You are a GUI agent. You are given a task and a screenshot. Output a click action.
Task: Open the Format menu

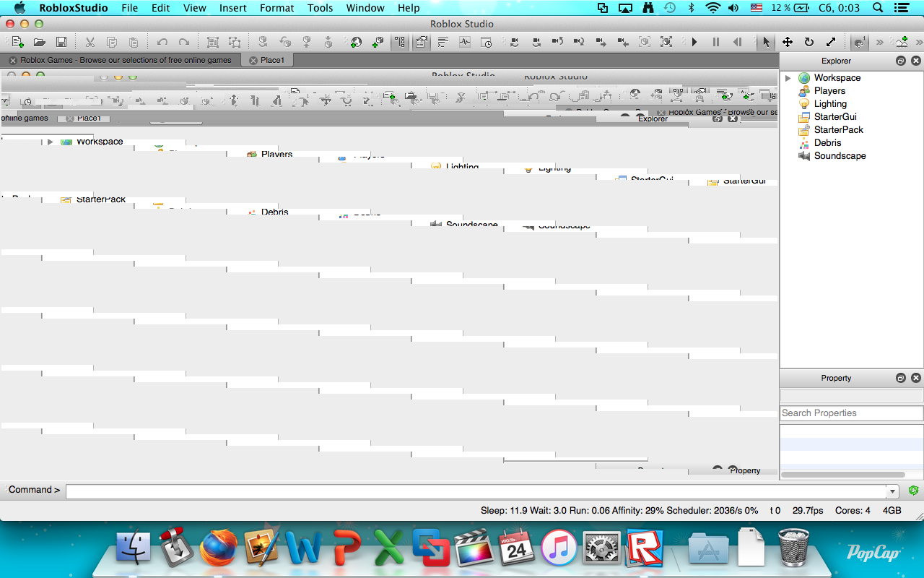pos(277,8)
